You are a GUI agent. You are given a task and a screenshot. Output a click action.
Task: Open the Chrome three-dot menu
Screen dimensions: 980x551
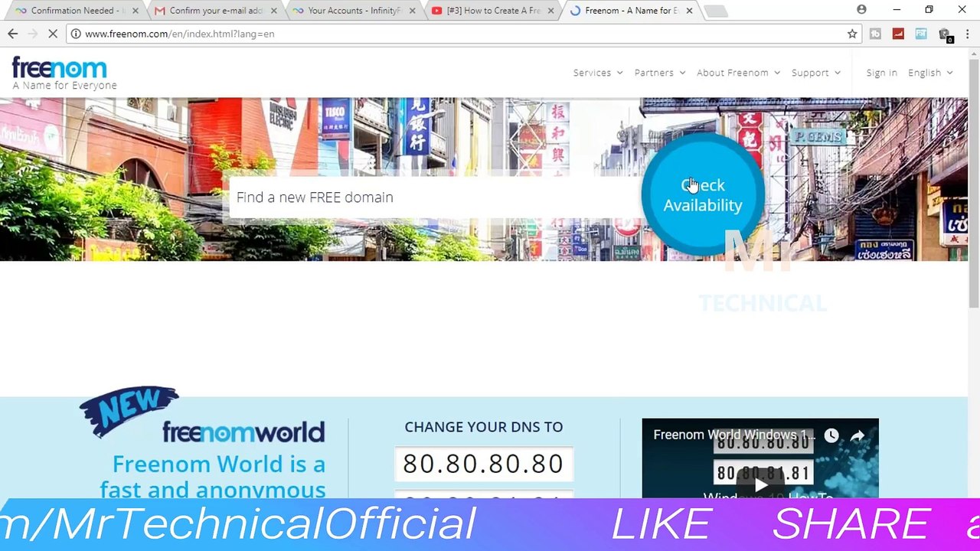pos(968,34)
